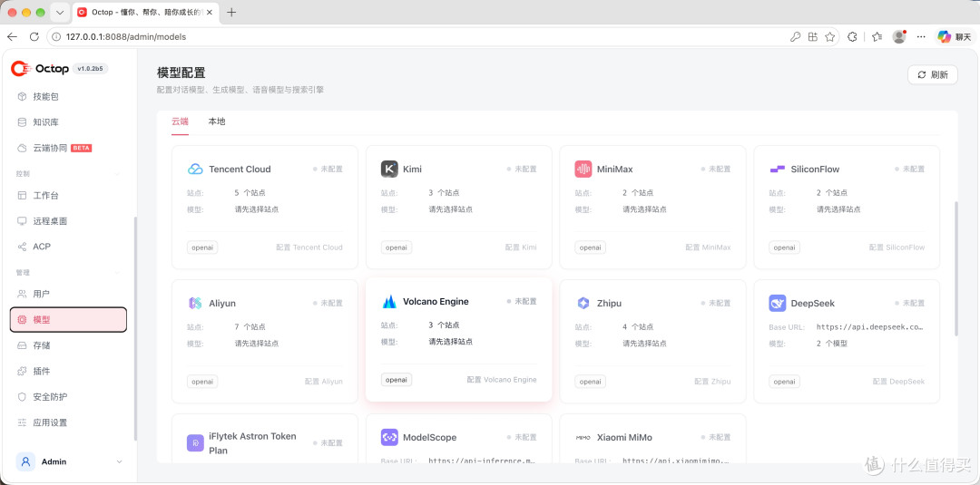Open the 插件 puzzle icon
The height and width of the screenshot is (485, 980).
tap(22, 371)
